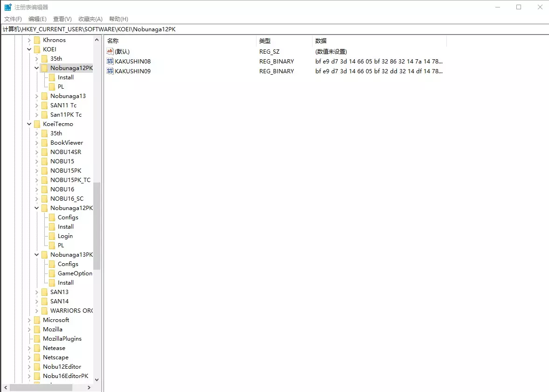Select the KAKUSHIN08 binary value icon

point(110,61)
